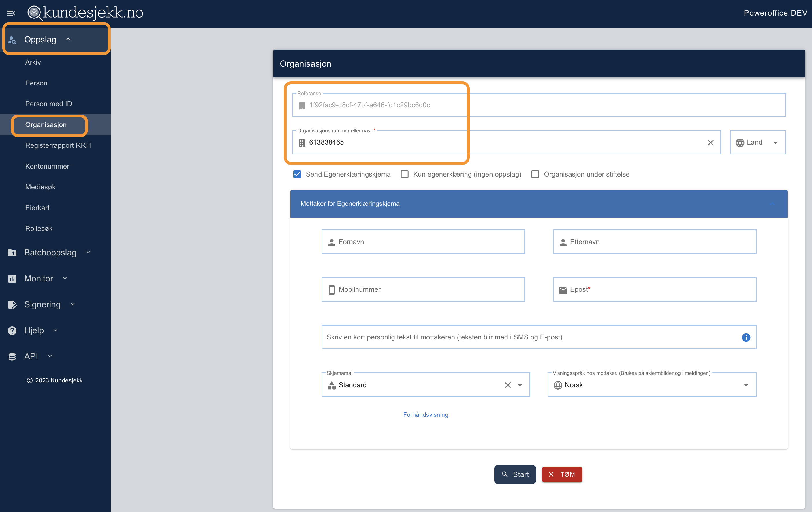Click the API database icon

coord(12,356)
